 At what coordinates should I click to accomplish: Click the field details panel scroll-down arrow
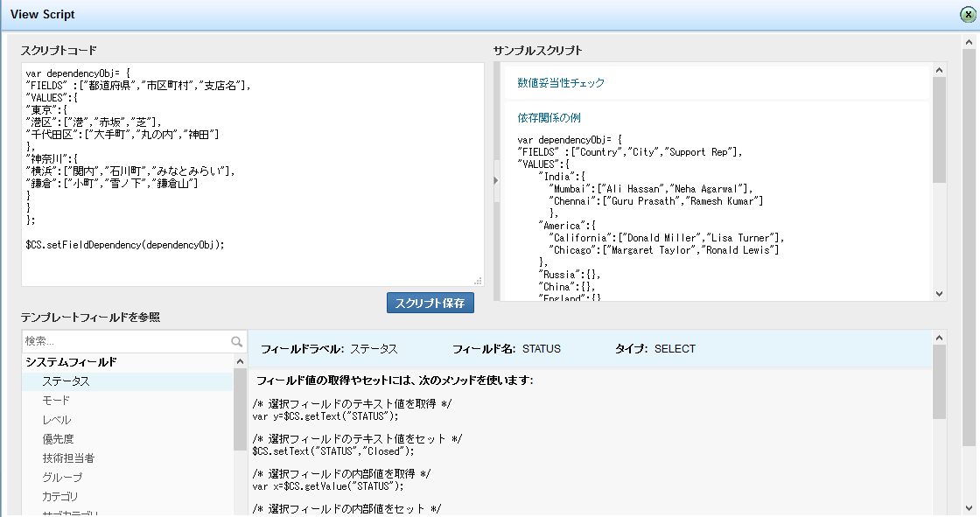940,508
